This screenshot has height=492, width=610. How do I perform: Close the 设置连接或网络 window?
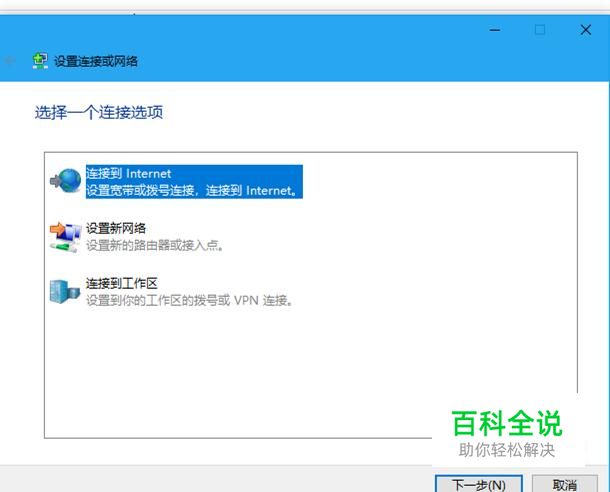(x=585, y=30)
